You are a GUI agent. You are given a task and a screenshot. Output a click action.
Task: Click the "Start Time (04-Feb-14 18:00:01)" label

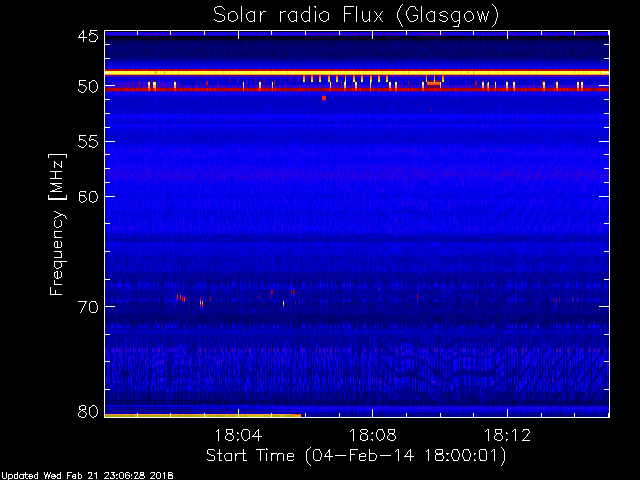(356, 455)
